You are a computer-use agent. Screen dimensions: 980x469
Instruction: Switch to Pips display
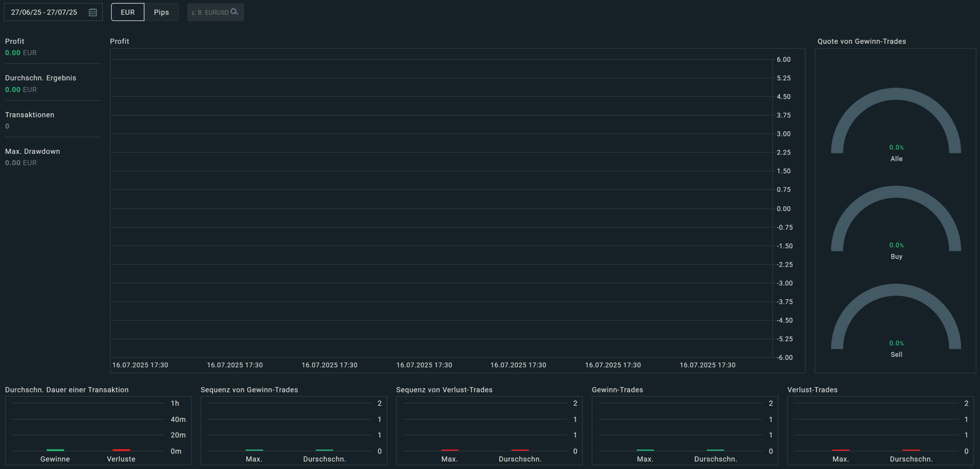tap(162, 12)
